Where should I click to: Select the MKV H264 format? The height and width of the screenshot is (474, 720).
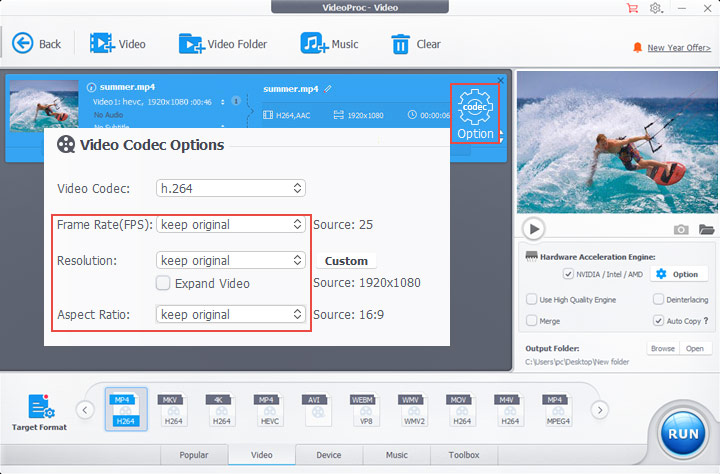pyautogui.click(x=174, y=409)
